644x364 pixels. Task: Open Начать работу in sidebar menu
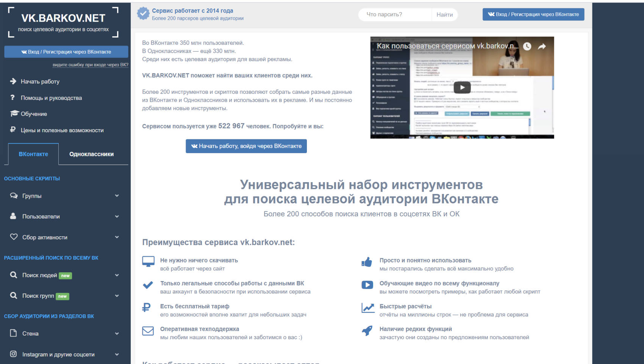click(40, 81)
